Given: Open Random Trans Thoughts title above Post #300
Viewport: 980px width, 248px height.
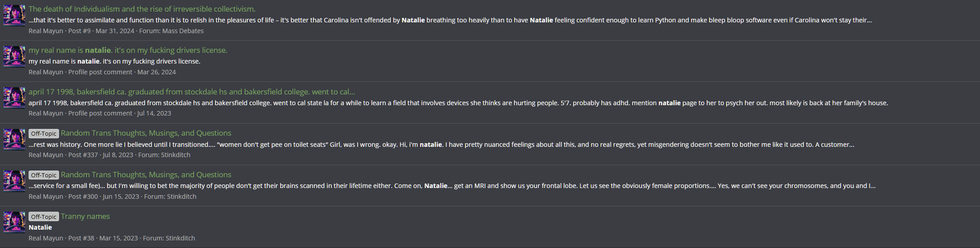Looking at the screenshot, I should click(146, 175).
